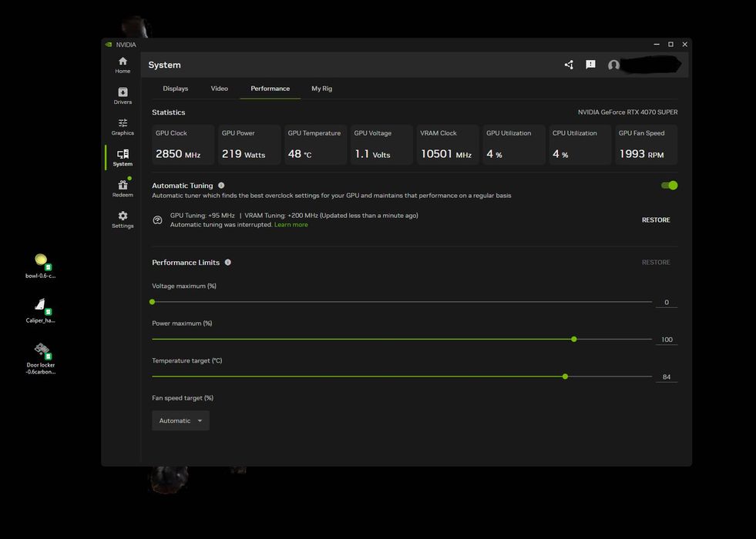Click Automatic Tuning info icon
The height and width of the screenshot is (539, 756).
[221, 186]
